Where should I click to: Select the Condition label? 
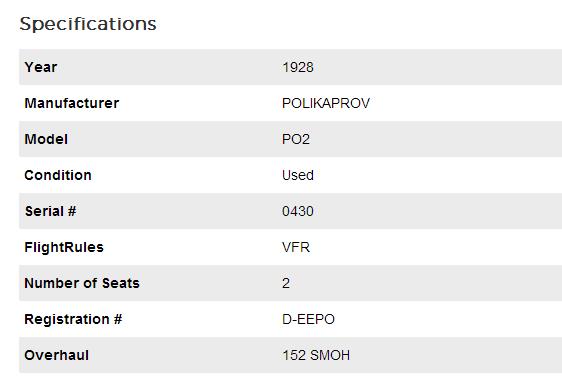tap(58, 175)
